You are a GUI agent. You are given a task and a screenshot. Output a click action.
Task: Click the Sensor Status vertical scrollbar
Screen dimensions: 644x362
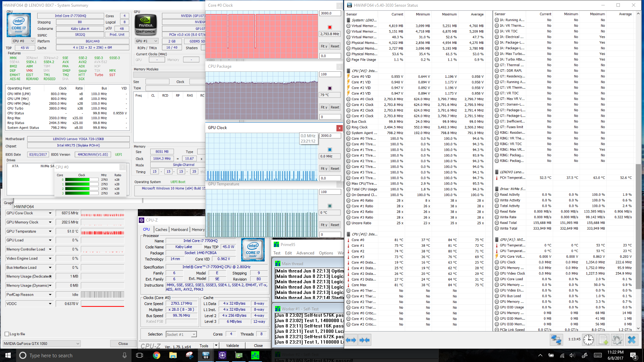638,172
